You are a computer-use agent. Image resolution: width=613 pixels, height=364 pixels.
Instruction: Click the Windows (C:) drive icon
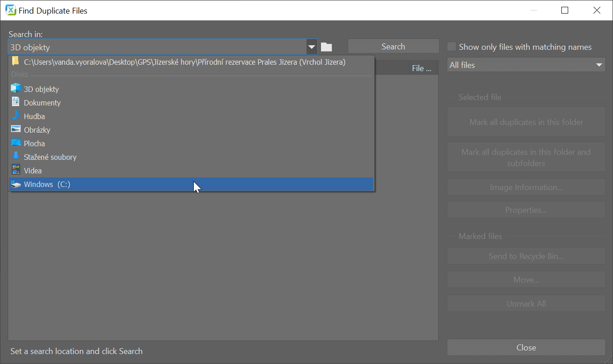tap(15, 184)
